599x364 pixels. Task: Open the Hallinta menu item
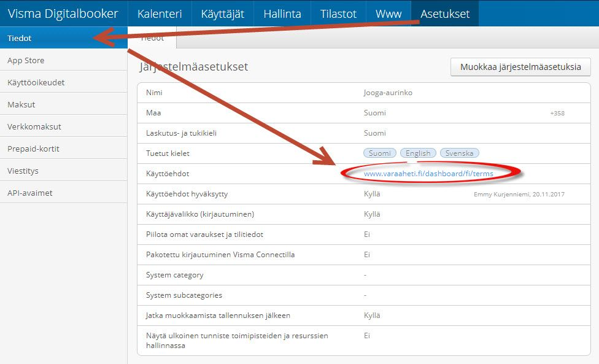(282, 13)
